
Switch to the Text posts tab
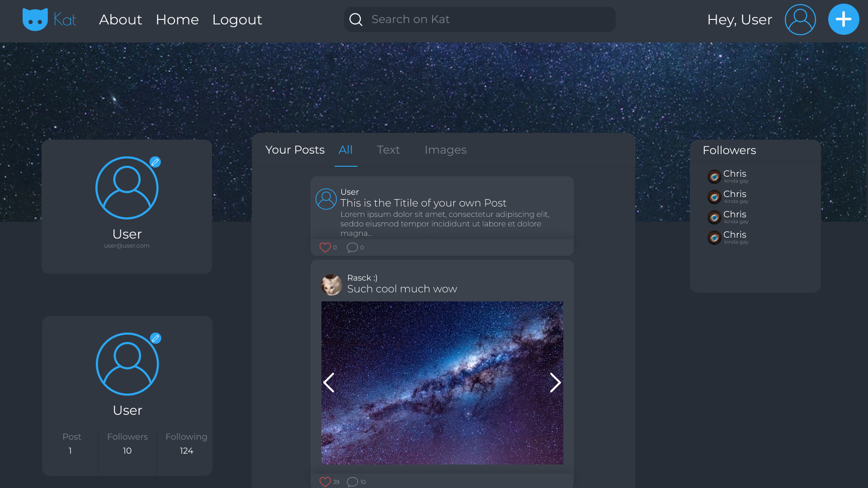point(388,150)
